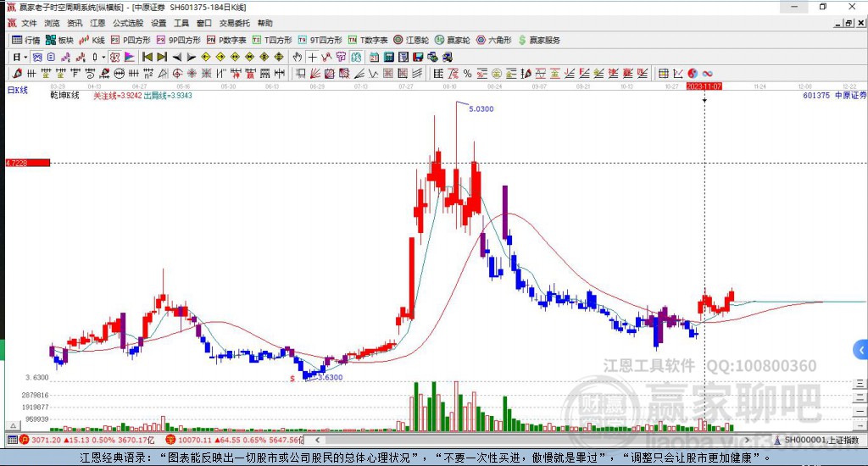Screen dimensions: 868x466
Task: Click the zigzag wave line icon
Action: click(x=374, y=73)
